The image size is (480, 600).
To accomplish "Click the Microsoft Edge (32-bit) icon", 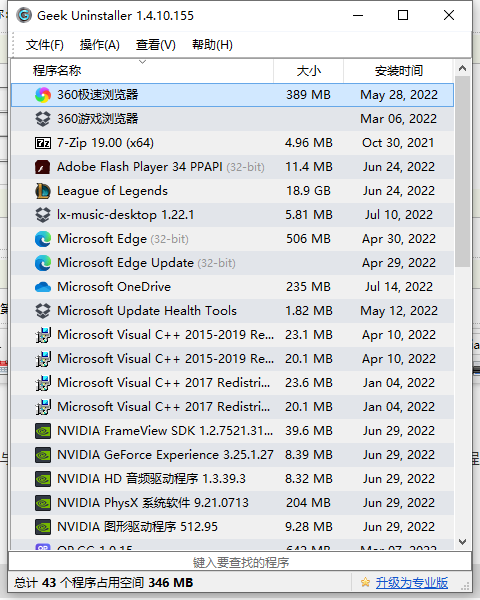I will [x=43, y=239].
